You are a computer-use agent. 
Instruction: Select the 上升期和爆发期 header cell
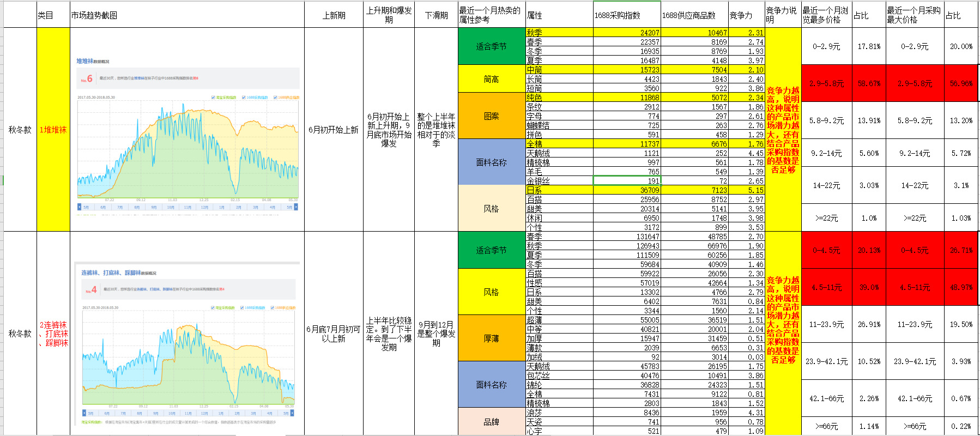point(389,15)
